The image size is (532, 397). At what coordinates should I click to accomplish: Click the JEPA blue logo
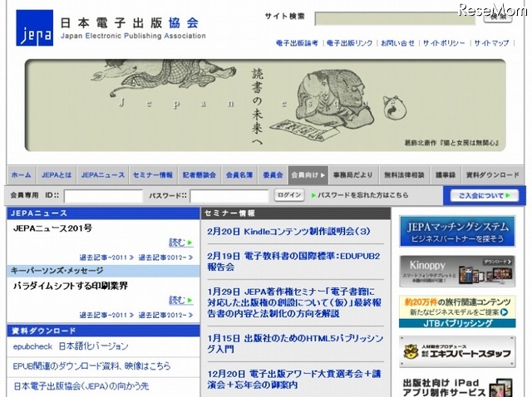35,27
